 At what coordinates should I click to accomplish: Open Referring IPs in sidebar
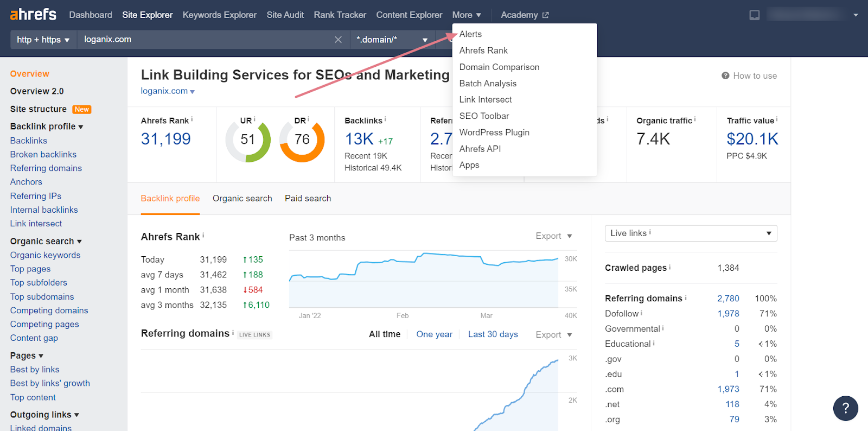pyautogui.click(x=36, y=196)
